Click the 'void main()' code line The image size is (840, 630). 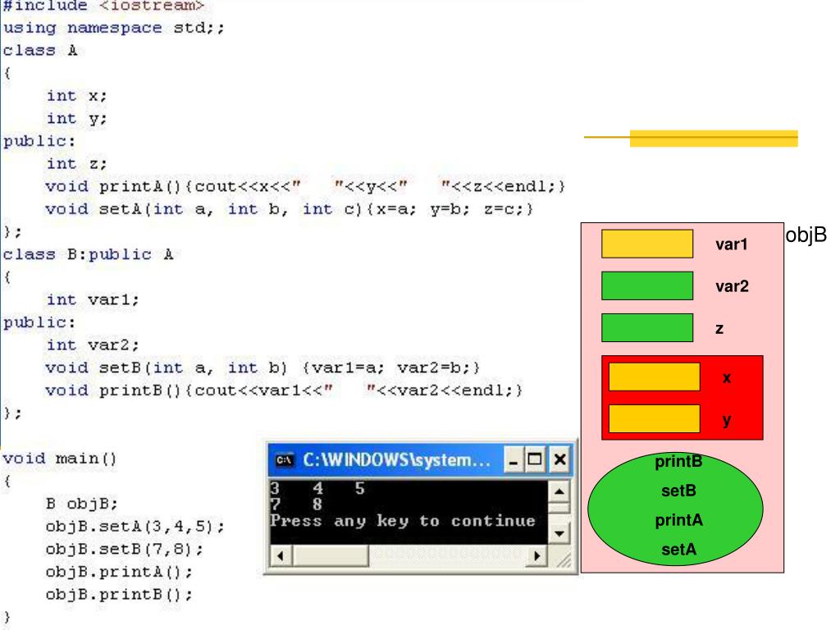click(x=59, y=459)
